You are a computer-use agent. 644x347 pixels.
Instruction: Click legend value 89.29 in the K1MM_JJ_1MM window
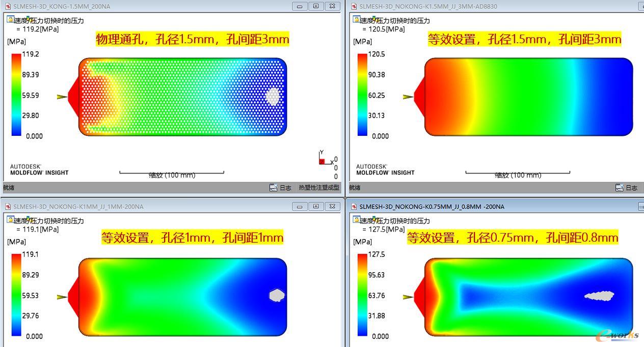coord(31,275)
